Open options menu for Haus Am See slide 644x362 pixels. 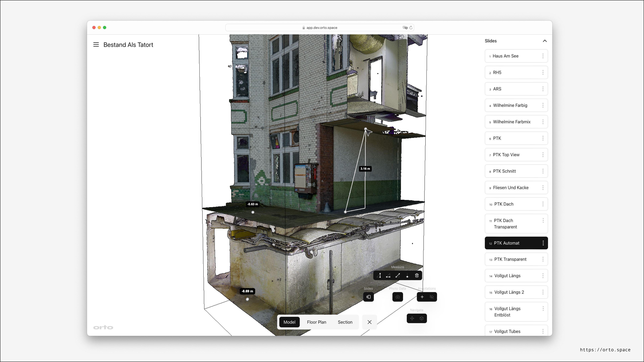[x=543, y=56]
